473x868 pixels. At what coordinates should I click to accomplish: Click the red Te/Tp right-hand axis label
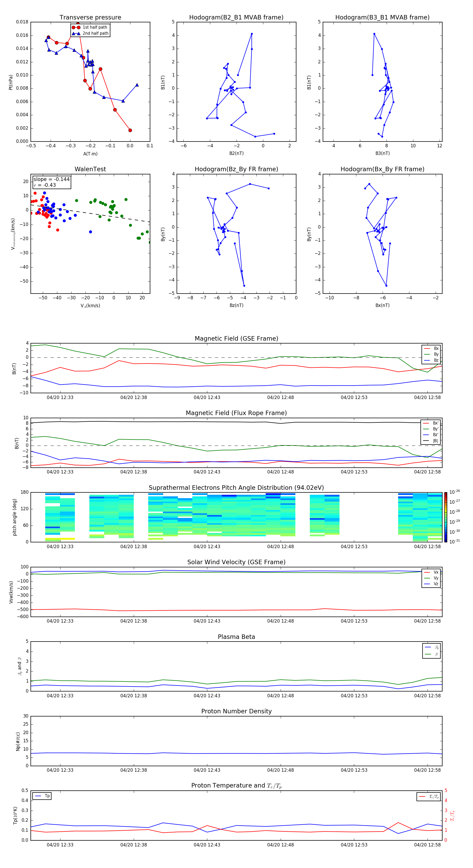click(x=452, y=816)
